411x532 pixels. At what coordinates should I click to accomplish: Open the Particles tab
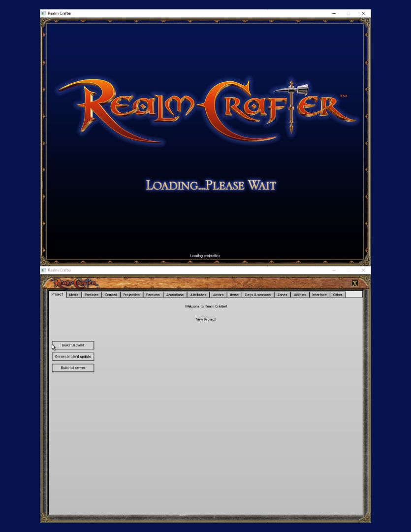coord(92,295)
